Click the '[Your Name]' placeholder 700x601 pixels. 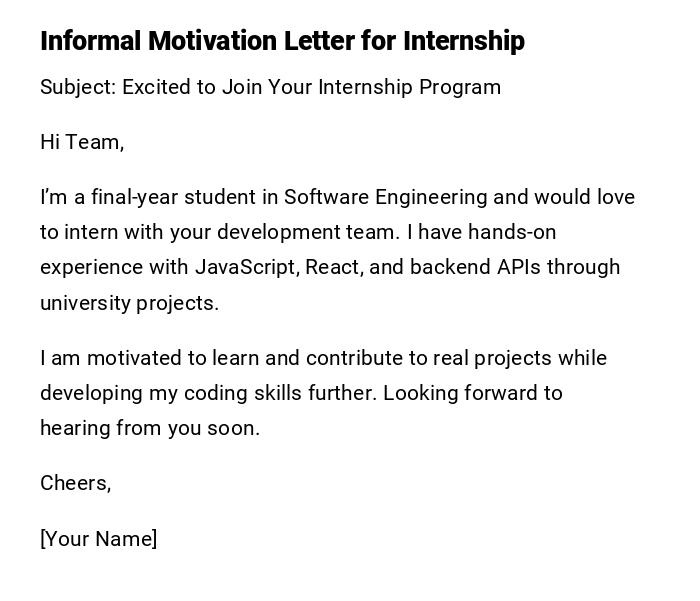[99, 539]
